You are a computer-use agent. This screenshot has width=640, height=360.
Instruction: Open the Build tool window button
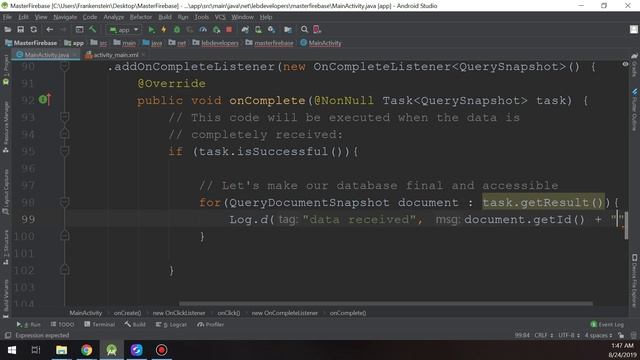135,324
